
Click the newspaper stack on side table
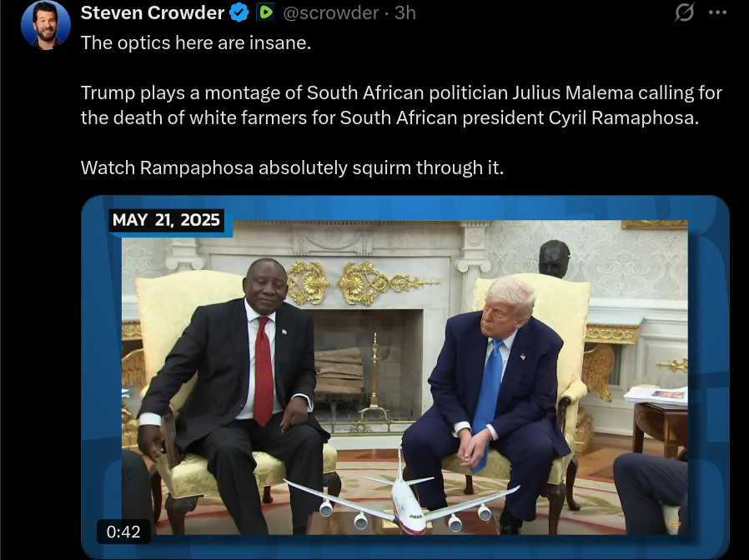pyautogui.click(x=656, y=396)
